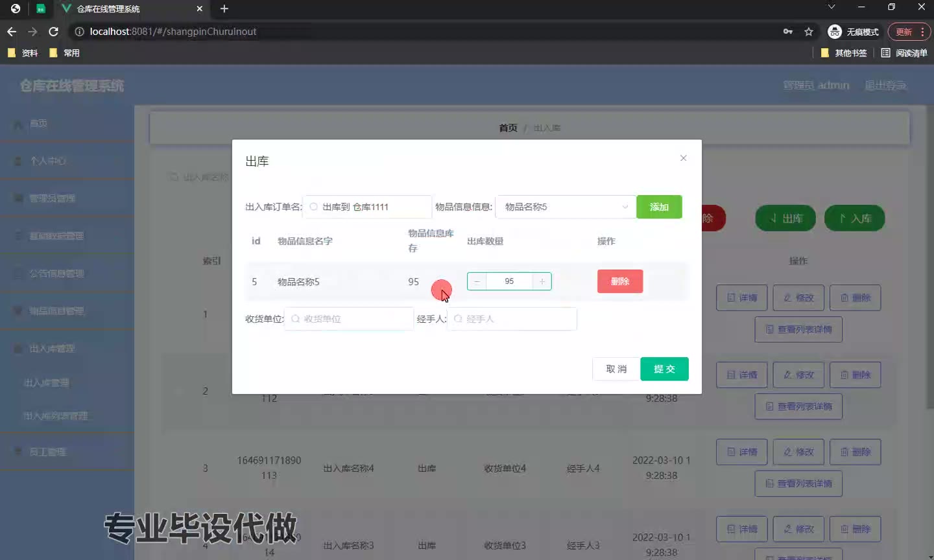Screen dimensions: 934x560
Task: Open 出入库列表管理 in the sidebar
Action: pos(67,416)
